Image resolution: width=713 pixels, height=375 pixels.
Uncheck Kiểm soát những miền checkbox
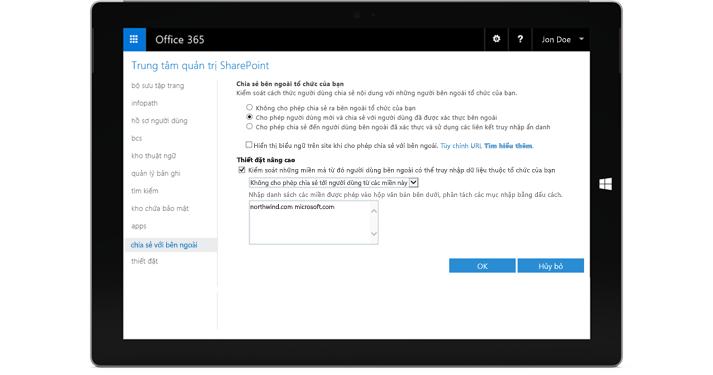242,170
